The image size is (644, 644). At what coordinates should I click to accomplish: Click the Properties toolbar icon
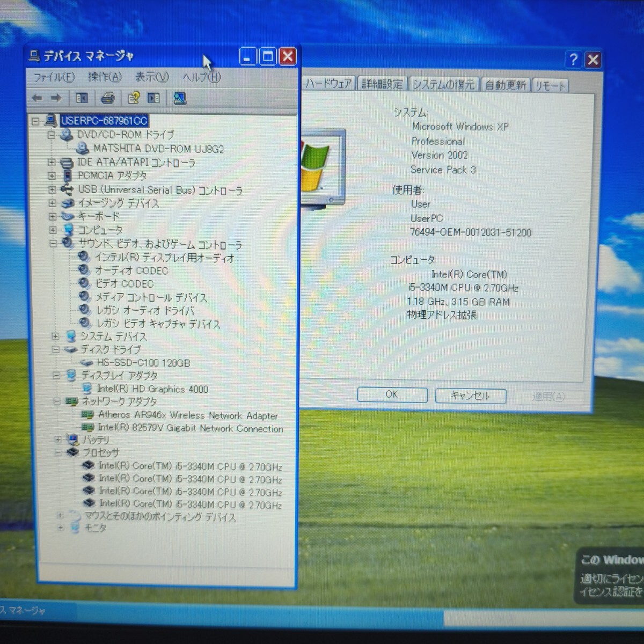pyautogui.click(x=135, y=98)
